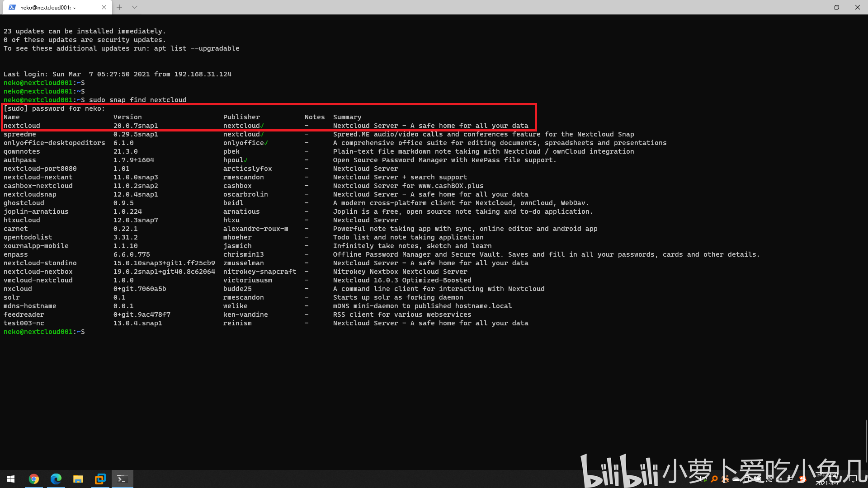The image size is (868, 488).
Task: Click 'qownnotes' package name
Action: coord(22,151)
